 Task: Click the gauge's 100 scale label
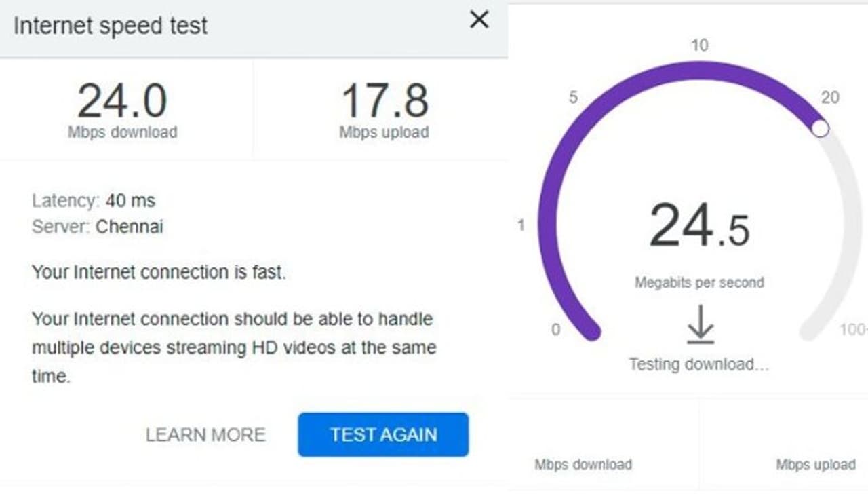coord(852,330)
